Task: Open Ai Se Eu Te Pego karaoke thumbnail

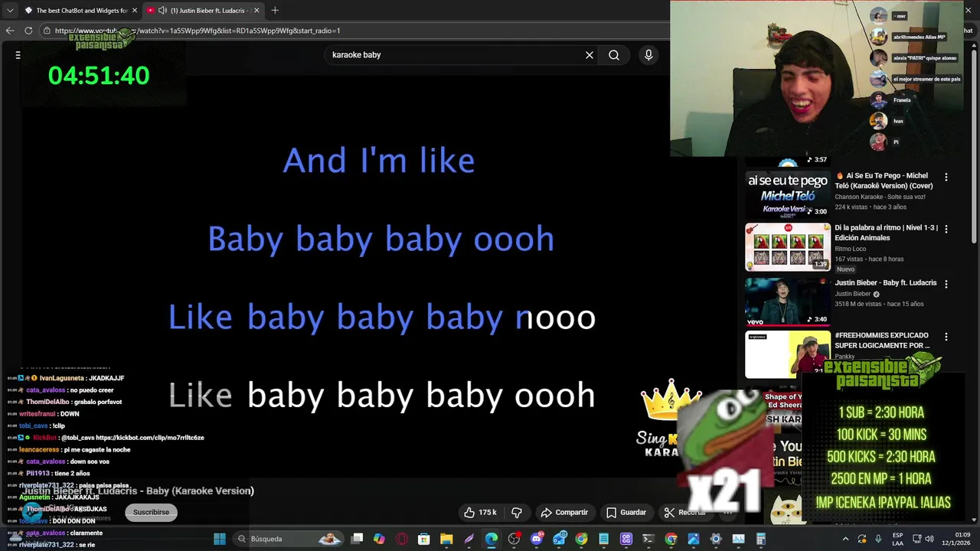Action: click(x=788, y=194)
